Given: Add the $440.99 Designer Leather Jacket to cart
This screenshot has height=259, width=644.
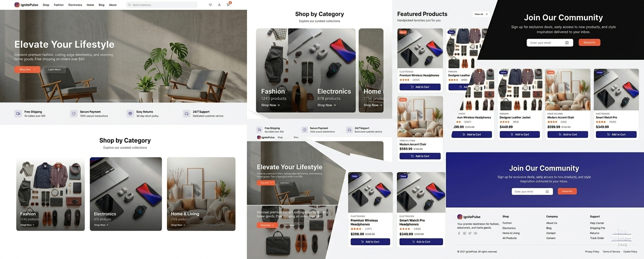Looking at the screenshot, I should point(520,135).
